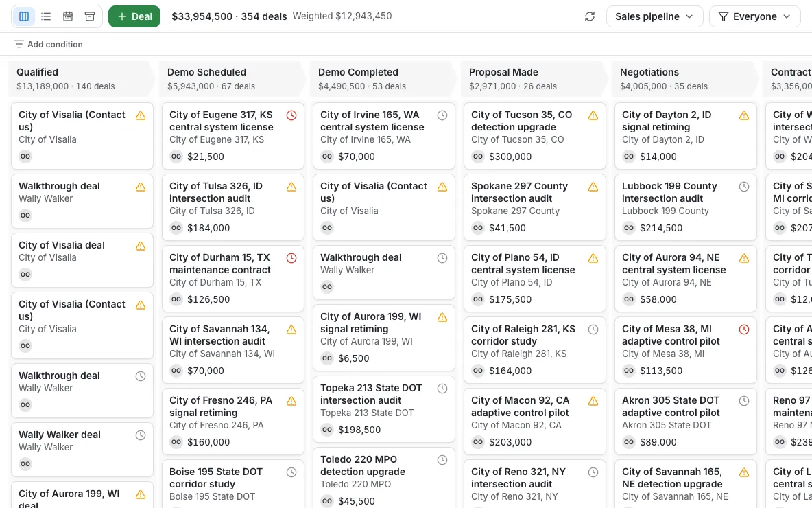Click the Akron 305 State DOT organization name
812x508 pixels.
click(x=667, y=425)
